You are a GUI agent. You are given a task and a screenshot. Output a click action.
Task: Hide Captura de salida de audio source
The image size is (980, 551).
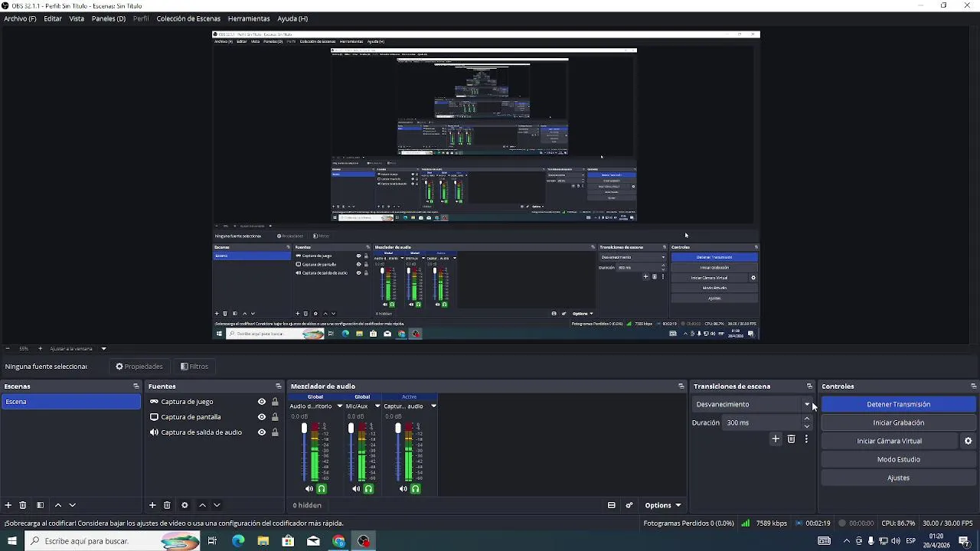coord(262,432)
